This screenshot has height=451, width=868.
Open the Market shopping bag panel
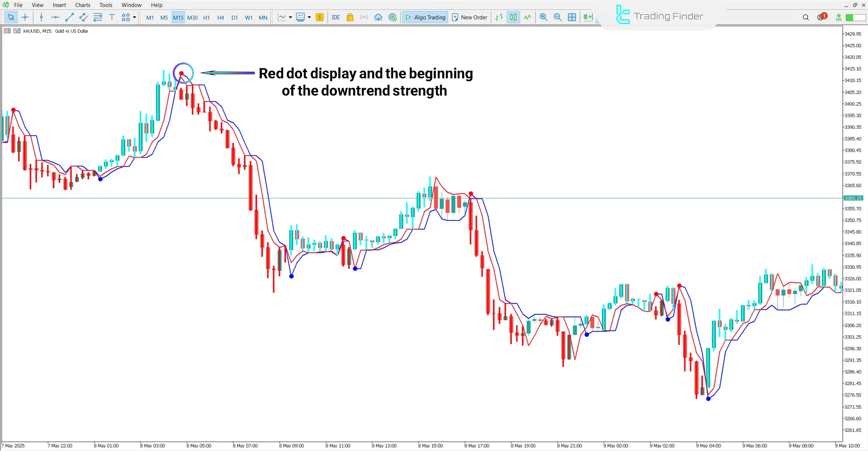click(x=350, y=17)
